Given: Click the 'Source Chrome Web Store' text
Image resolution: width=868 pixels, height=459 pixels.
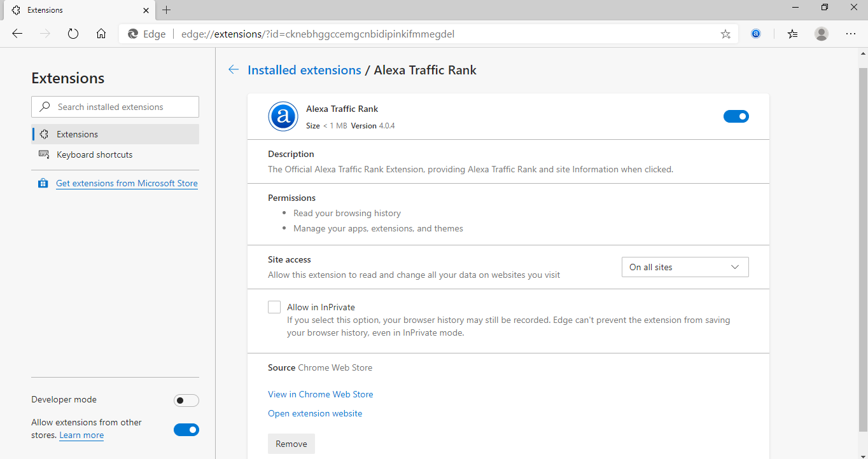Looking at the screenshot, I should pos(320,367).
